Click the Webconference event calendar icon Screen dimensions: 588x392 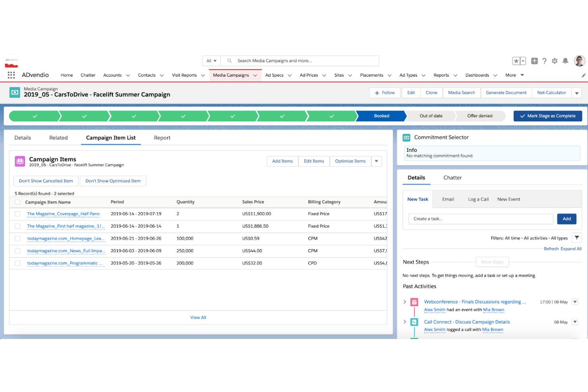(x=414, y=302)
